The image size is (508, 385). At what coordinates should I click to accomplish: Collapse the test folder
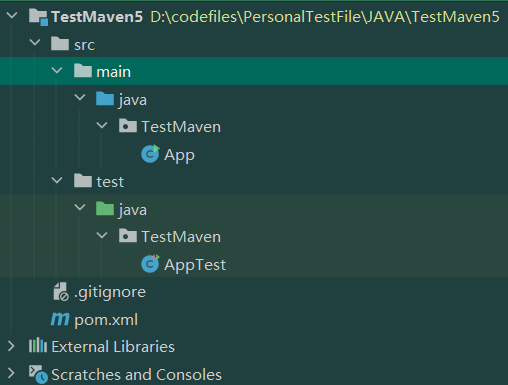(x=57, y=180)
